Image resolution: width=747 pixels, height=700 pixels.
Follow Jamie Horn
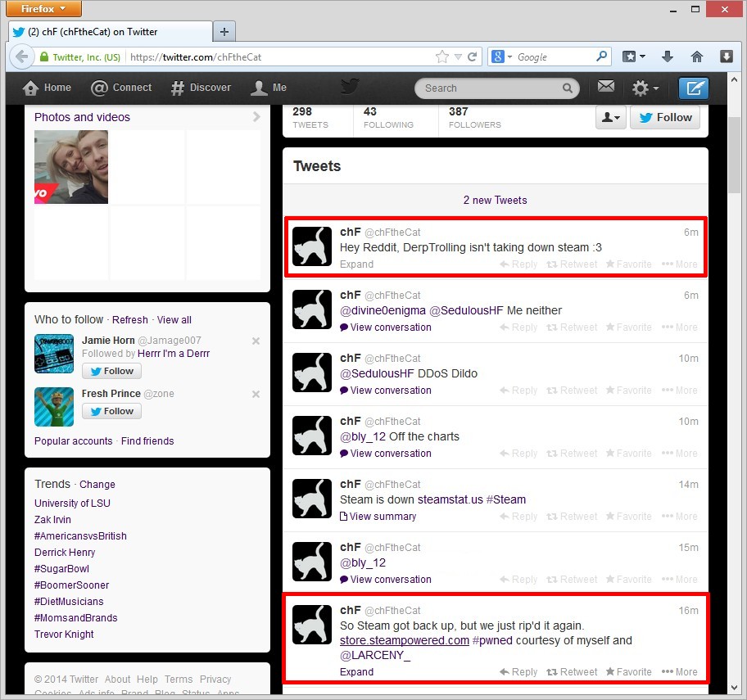112,371
